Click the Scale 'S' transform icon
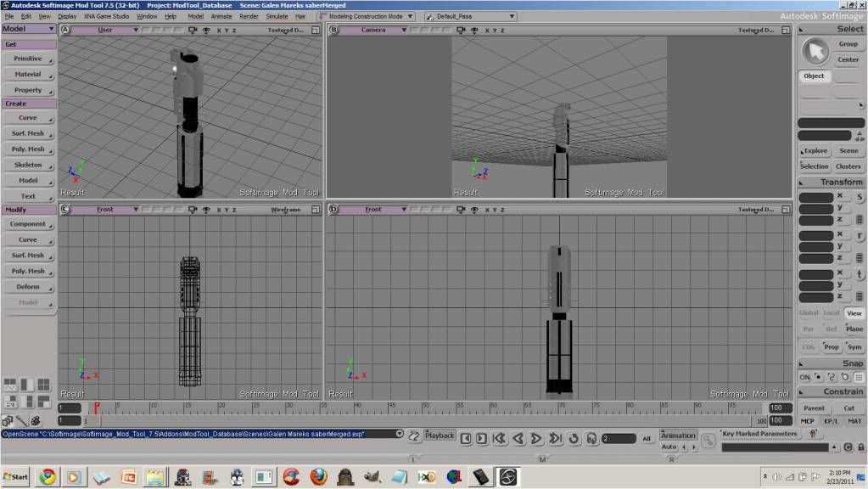 click(x=860, y=197)
